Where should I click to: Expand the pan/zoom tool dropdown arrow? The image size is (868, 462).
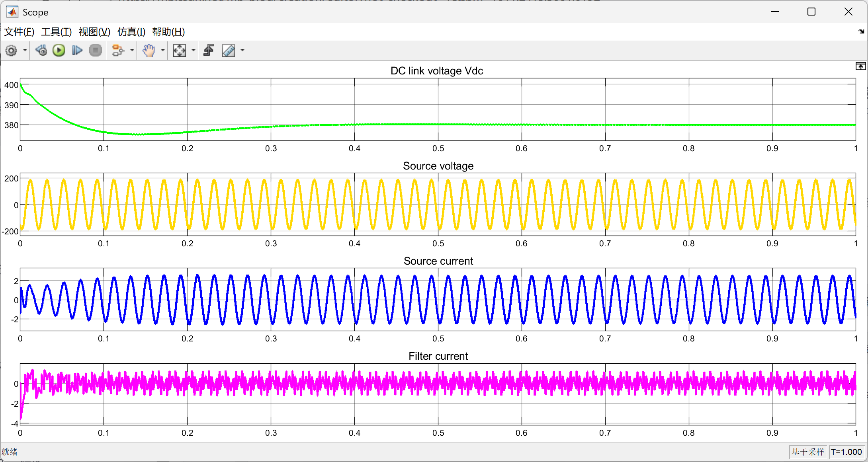coord(163,51)
